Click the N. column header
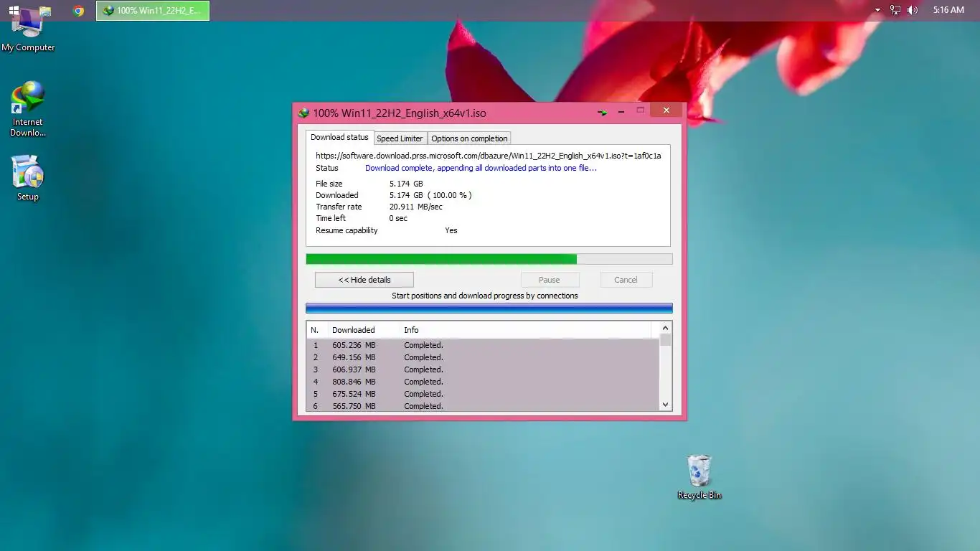The width and height of the screenshot is (980, 551). (x=316, y=330)
